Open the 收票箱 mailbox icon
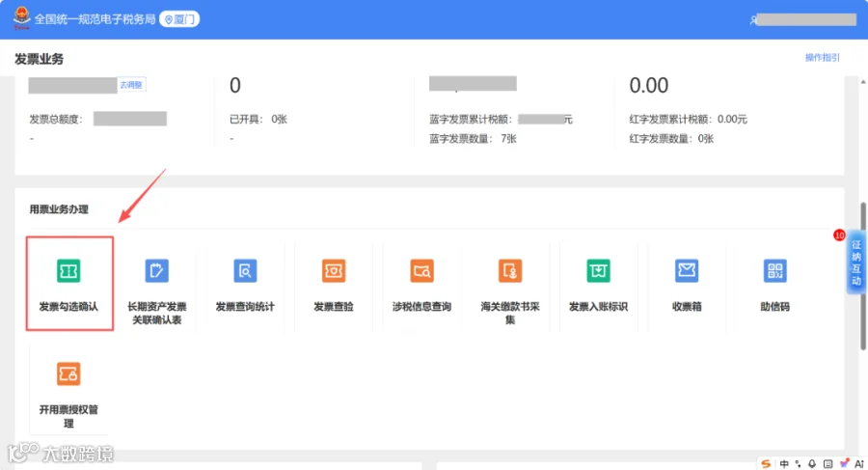The width and height of the screenshot is (868, 470). point(687,271)
